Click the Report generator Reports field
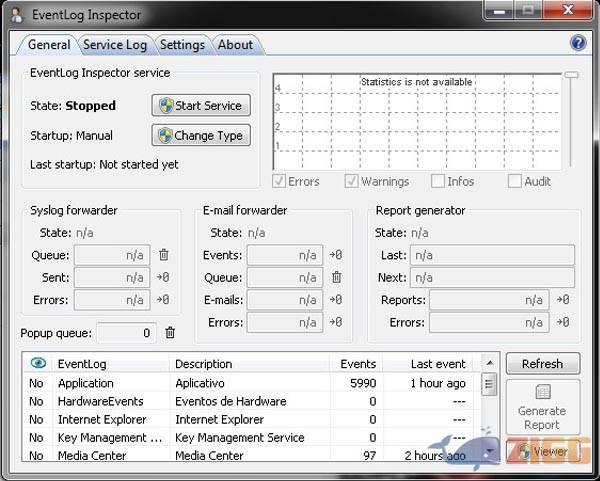 point(489,300)
